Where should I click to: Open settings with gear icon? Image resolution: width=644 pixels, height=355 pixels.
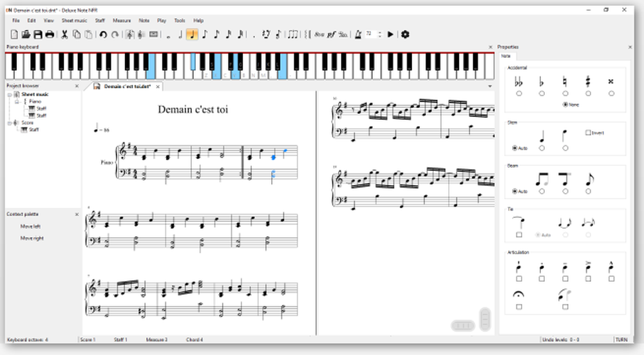click(x=405, y=35)
